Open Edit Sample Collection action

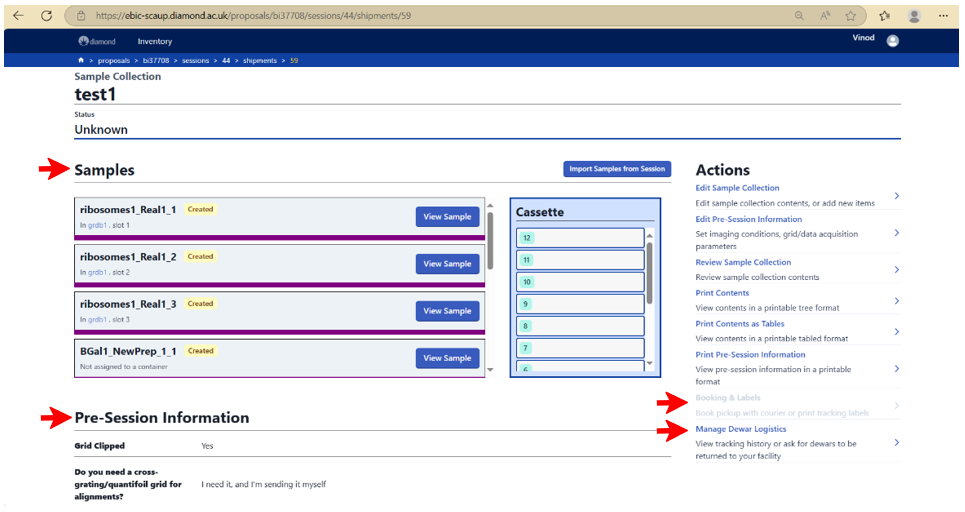pyautogui.click(x=737, y=188)
